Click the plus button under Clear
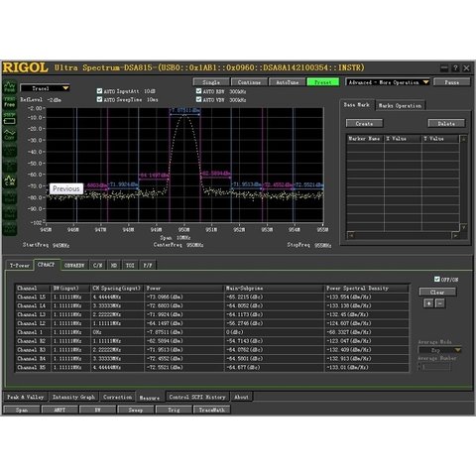The height and width of the screenshot is (476, 476). pos(428,303)
